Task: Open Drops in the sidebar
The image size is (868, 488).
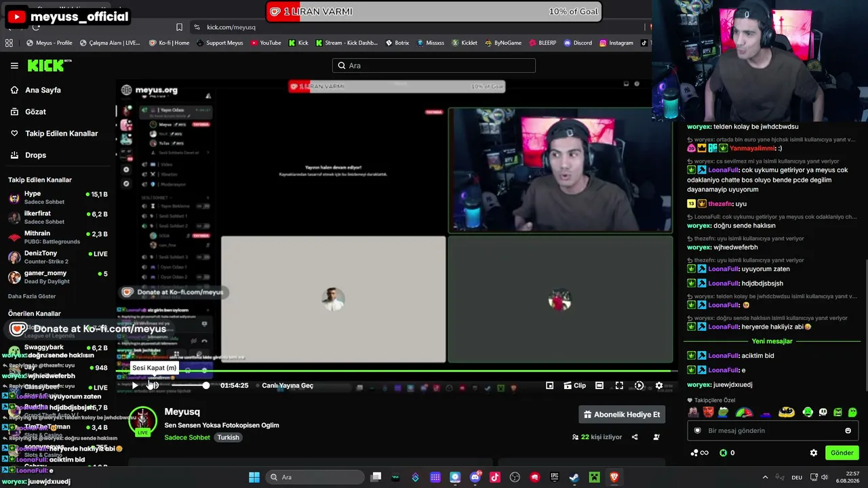Action: (35, 155)
